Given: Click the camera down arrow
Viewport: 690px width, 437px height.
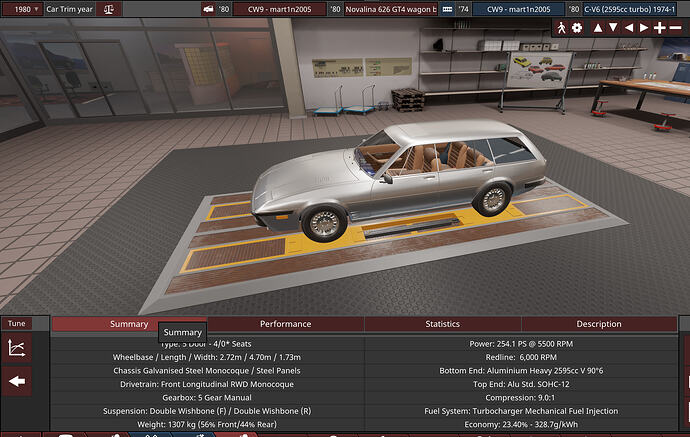Looking at the screenshot, I should click(613, 28).
